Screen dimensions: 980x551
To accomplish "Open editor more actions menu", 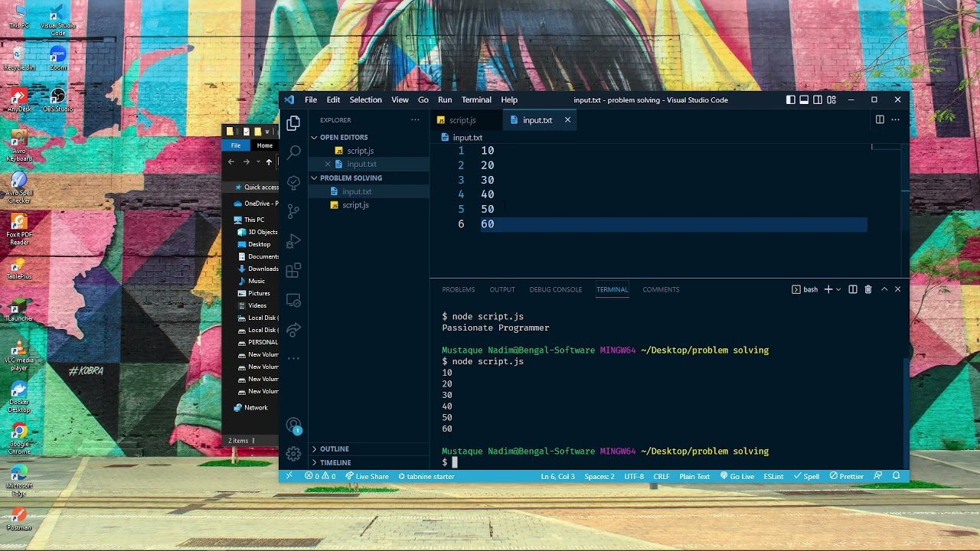I will (x=895, y=119).
